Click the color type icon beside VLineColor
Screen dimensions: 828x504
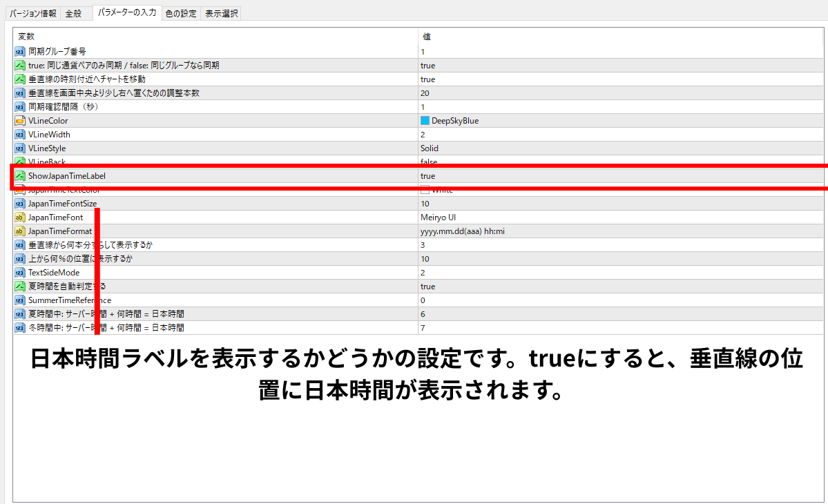(x=19, y=121)
